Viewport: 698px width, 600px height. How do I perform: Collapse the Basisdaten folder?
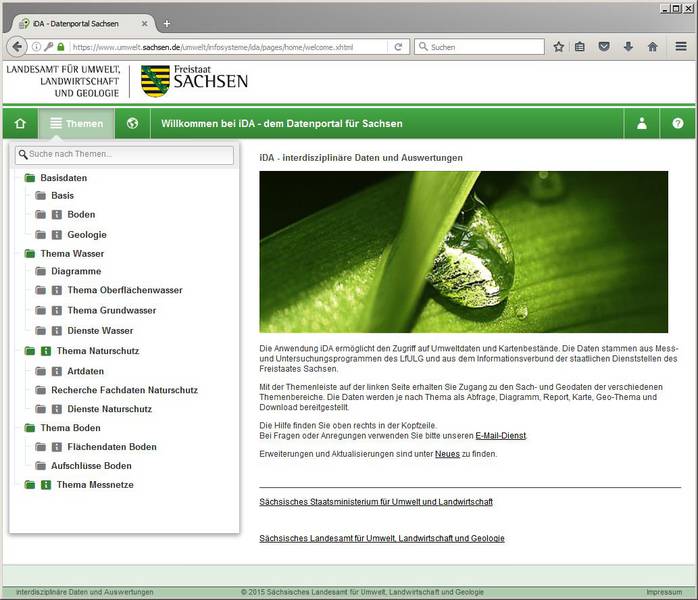(29, 178)
